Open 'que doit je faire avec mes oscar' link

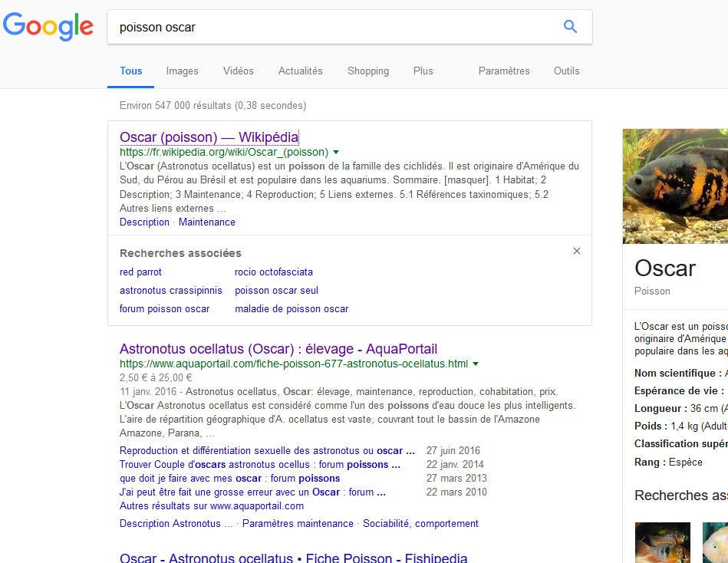tap(230, 479)
